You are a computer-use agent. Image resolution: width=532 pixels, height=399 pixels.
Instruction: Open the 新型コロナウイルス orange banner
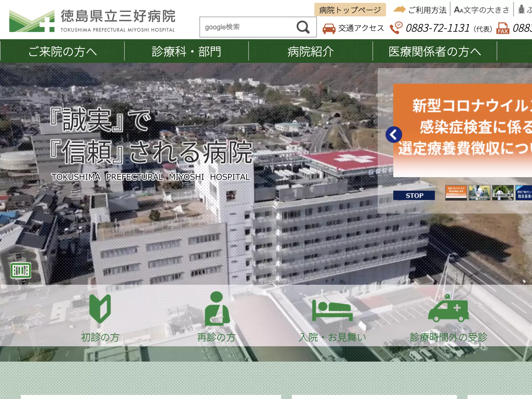coord(463,130)
